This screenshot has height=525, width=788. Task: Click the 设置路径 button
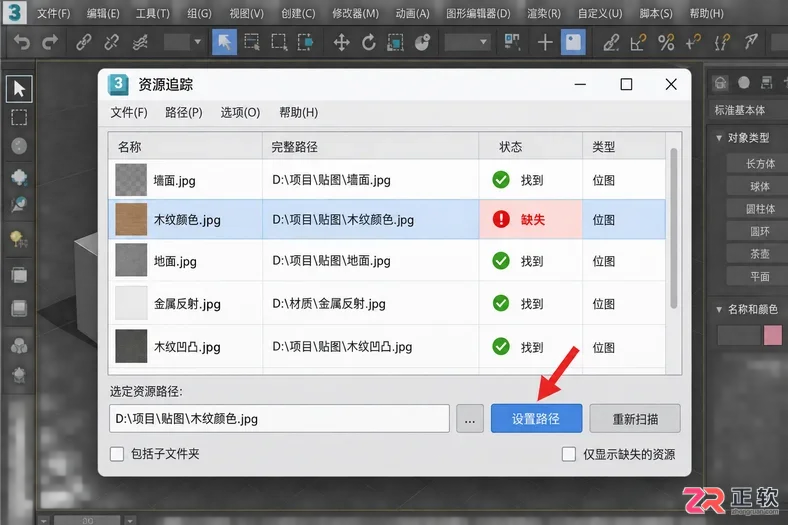(x=536, y=418)
